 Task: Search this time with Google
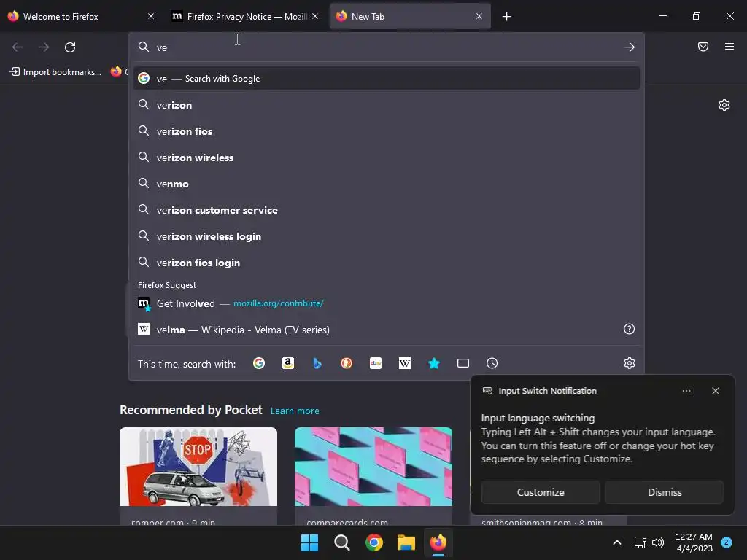[x=259, y=363]
